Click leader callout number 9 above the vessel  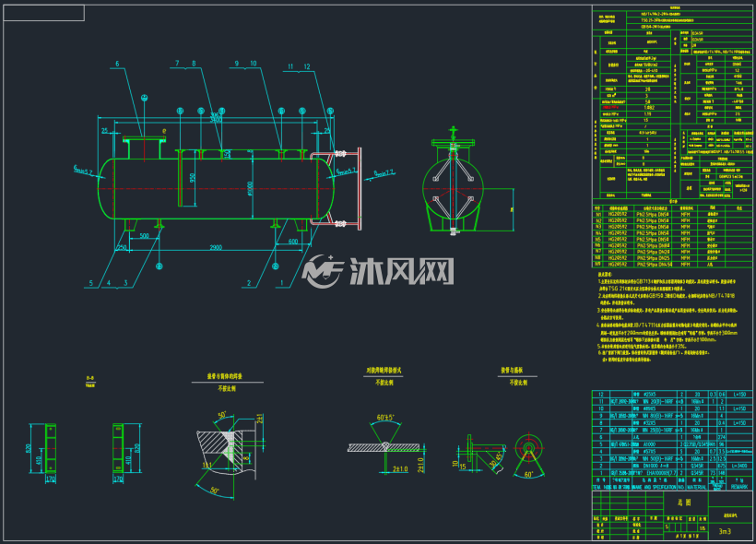(237, 64)
